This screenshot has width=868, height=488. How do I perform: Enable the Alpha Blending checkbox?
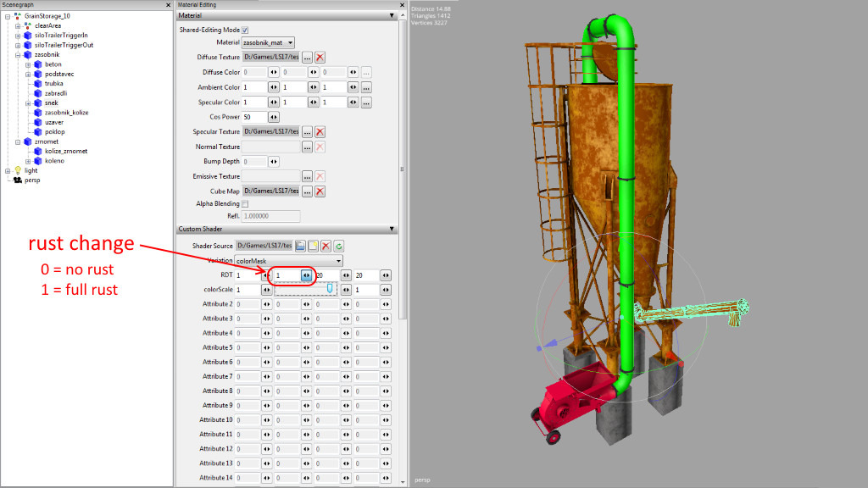246,204
